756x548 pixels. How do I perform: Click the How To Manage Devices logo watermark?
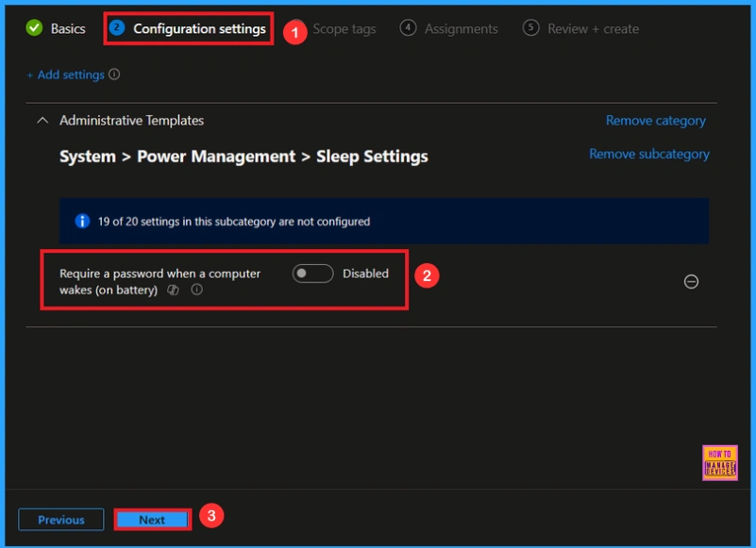[720, 464]
